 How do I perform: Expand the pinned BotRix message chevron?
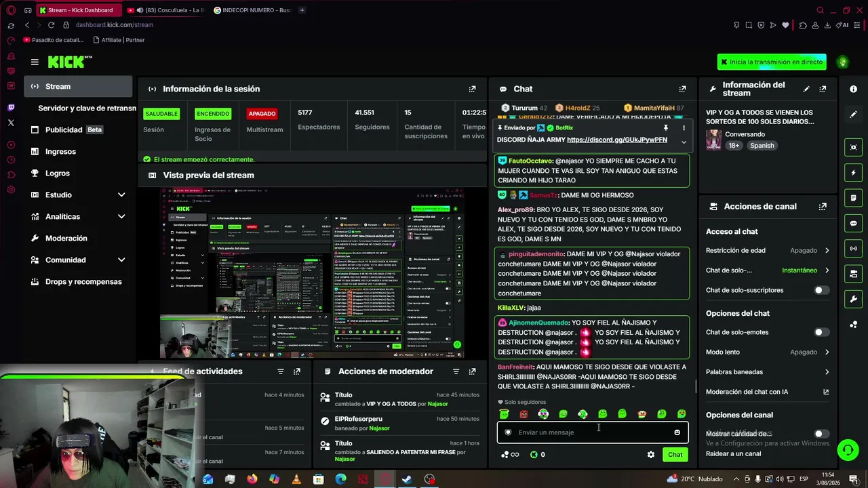coord(684,142)
